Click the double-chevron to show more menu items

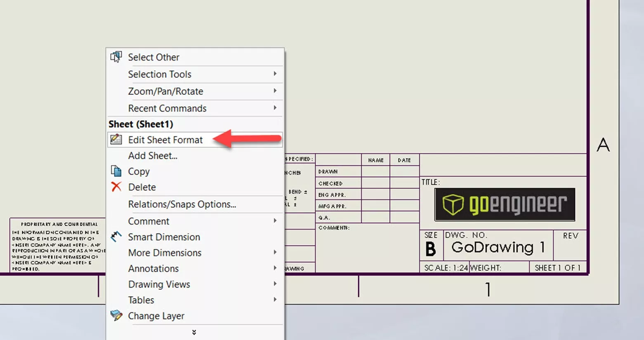[193, 332]
